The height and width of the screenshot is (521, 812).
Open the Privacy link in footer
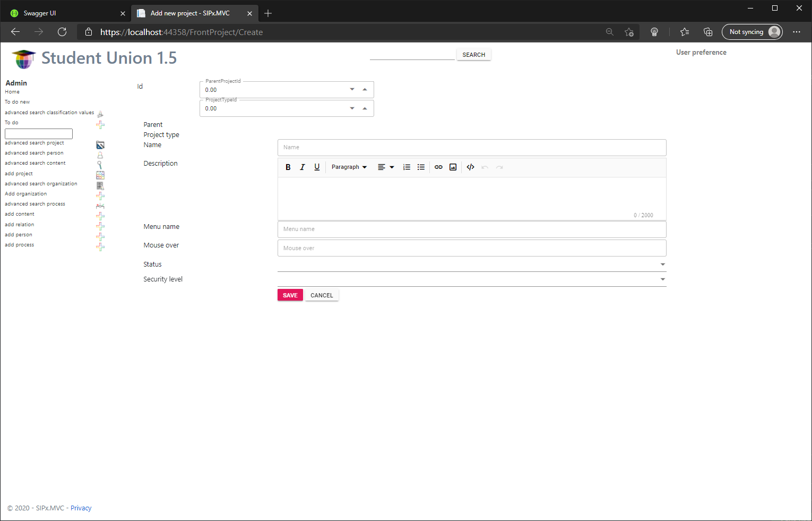81,508
